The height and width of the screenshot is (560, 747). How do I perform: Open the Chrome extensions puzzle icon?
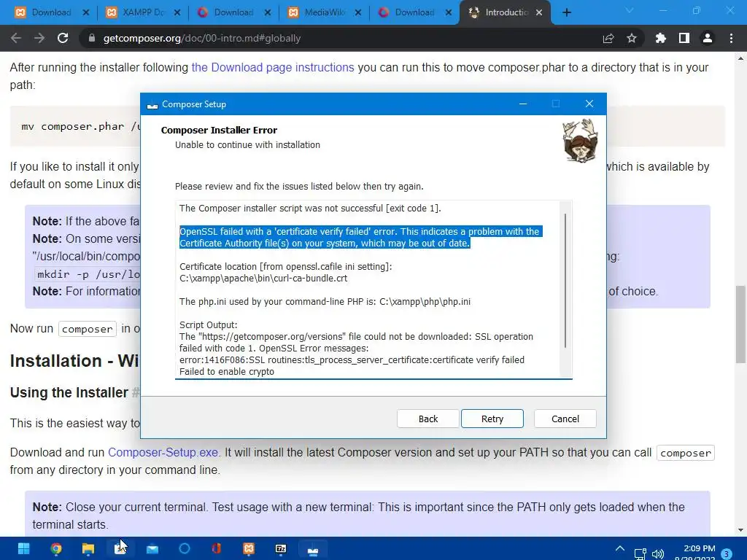[x=661, y=38]
